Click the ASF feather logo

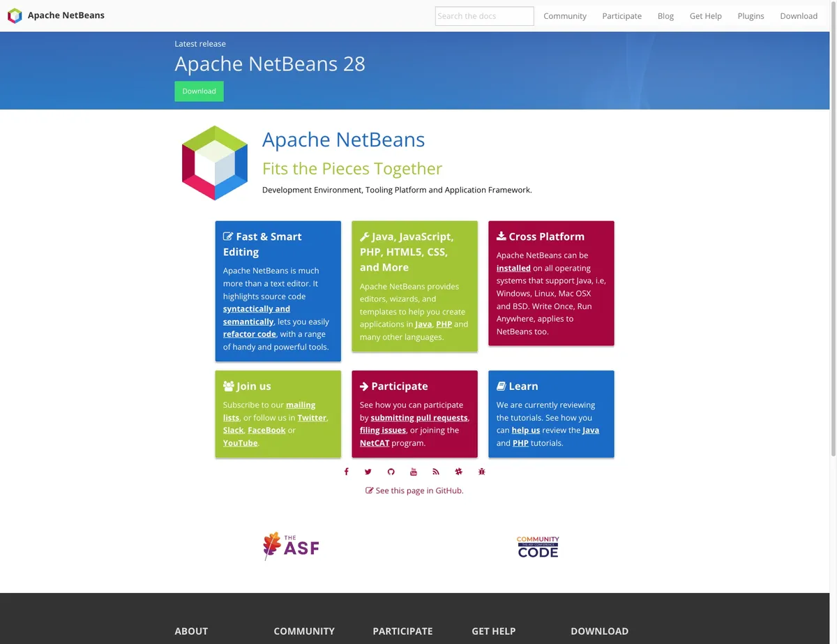pos(291,546)
